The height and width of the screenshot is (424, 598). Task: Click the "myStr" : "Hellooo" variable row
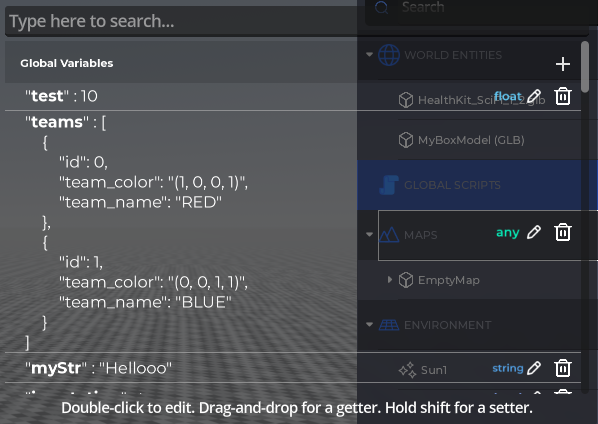(293, 368)
